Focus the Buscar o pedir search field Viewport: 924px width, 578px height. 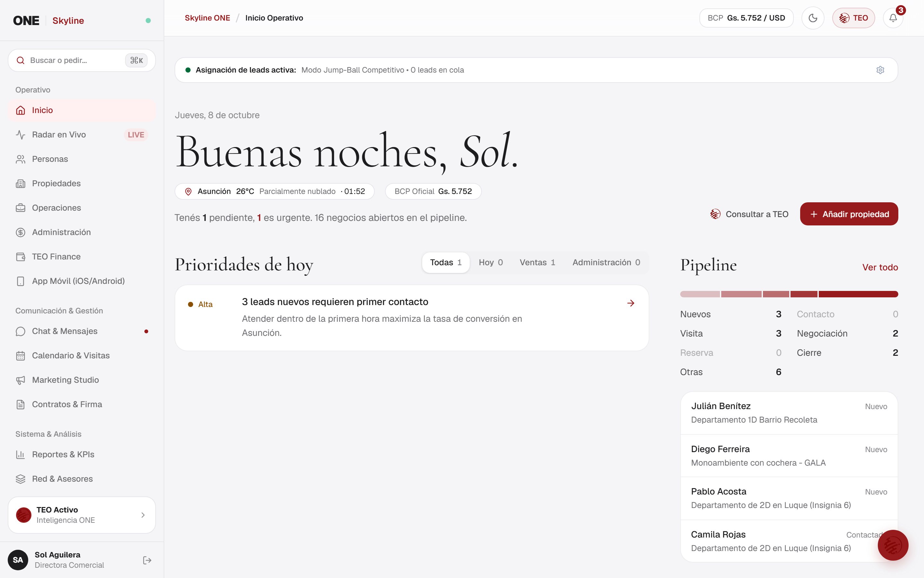tap(82, 60)
